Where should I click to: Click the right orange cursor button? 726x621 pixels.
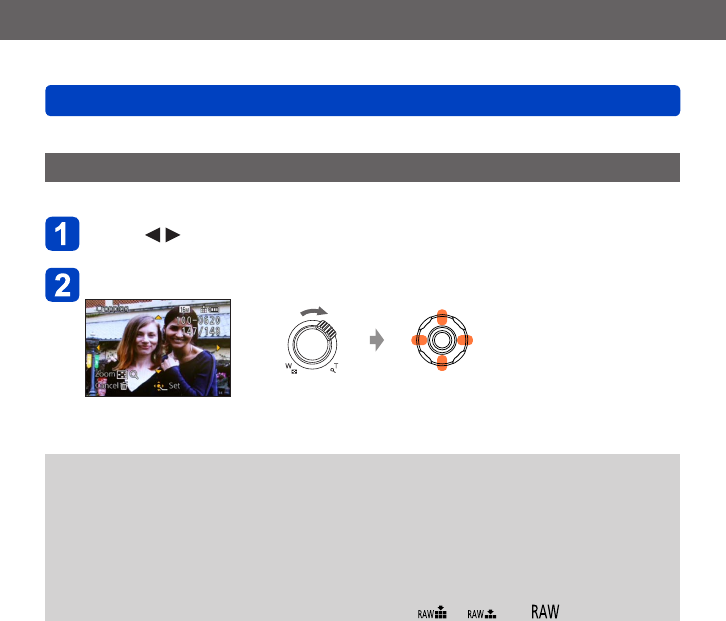click(x=465, y=340)
